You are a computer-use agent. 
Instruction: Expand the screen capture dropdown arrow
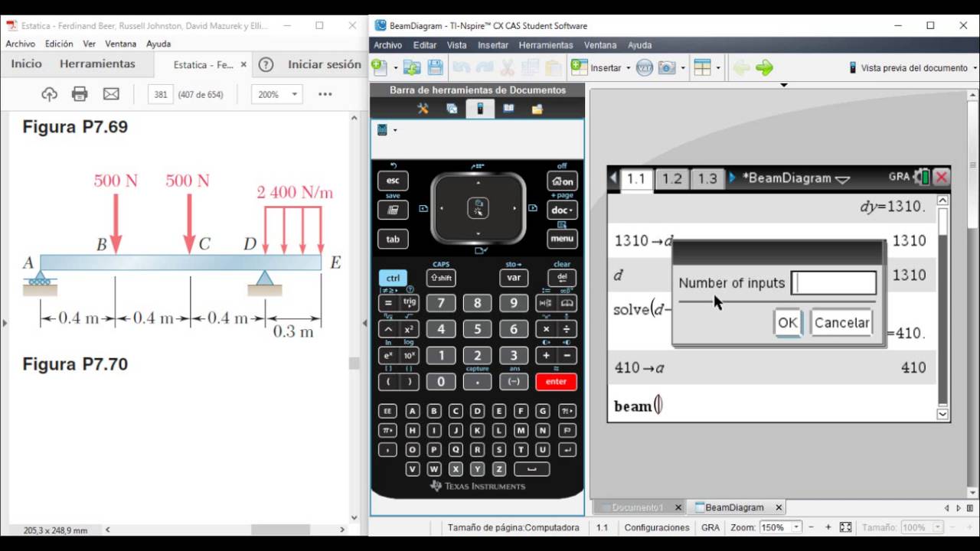(x=682, y=68)
